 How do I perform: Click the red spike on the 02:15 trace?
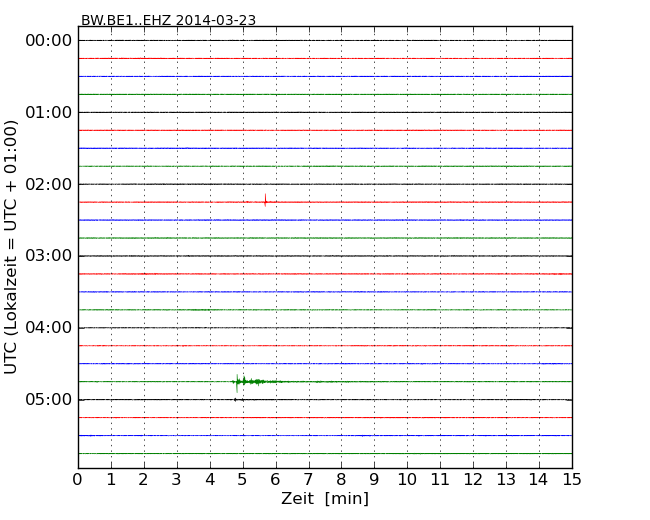click(265, 200)
